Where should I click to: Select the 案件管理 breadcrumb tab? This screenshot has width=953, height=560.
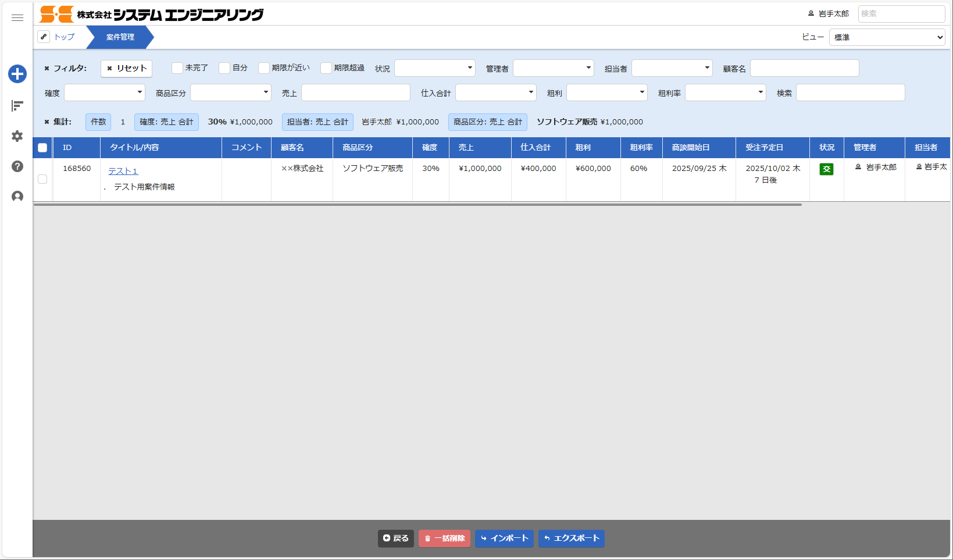click(x=120, y=37)
